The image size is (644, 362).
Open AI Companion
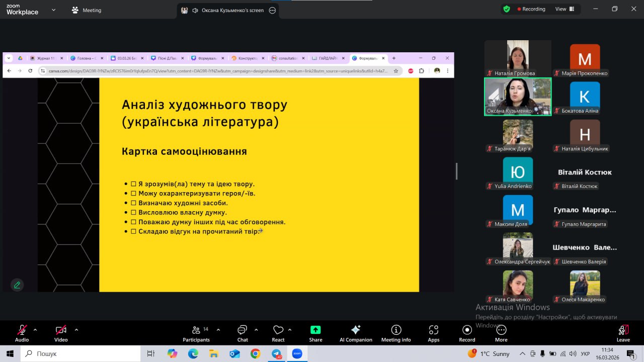(x=356, y=333)
